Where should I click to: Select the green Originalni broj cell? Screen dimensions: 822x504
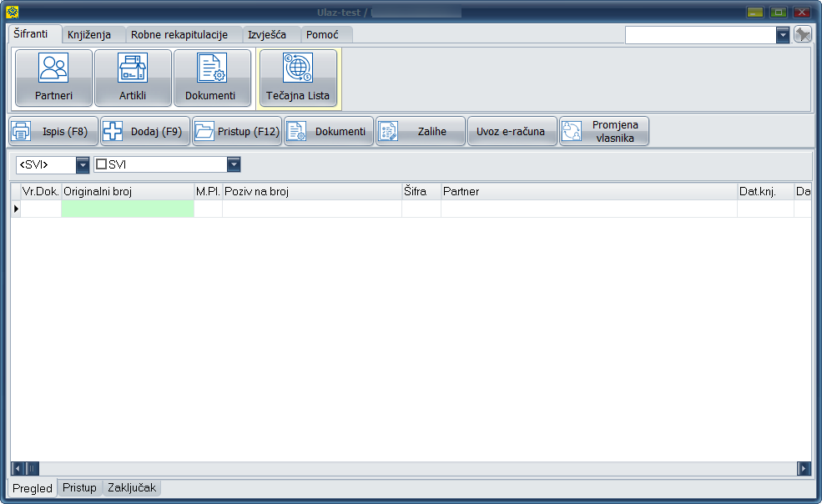pyautogui.click(x=128, y=209)
